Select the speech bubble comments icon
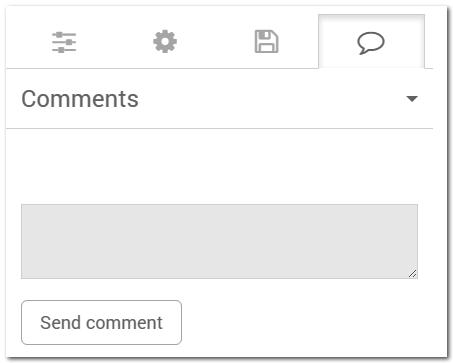This screenshot has height=363, width=453. tap(371, 43)
